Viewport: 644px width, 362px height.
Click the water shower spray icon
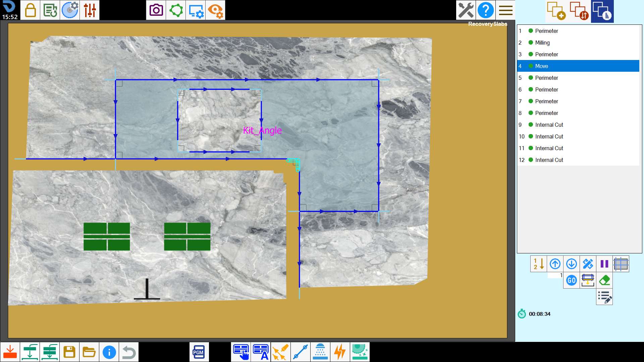[320, 352]
